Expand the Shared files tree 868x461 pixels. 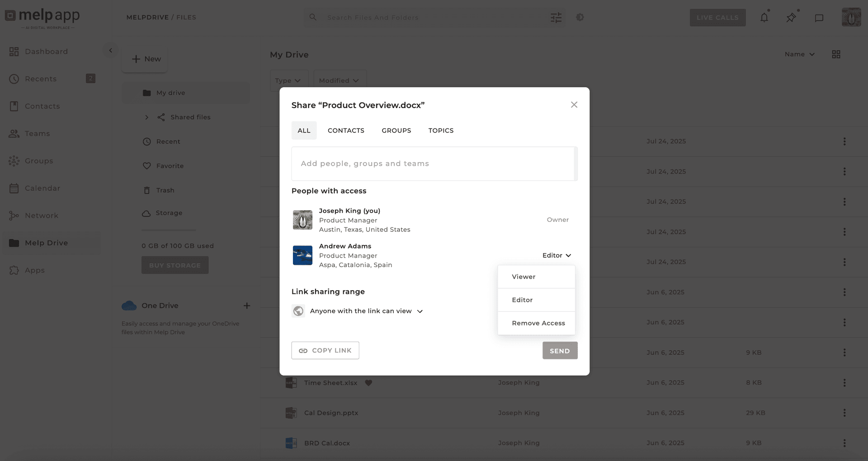coord(146,118)
